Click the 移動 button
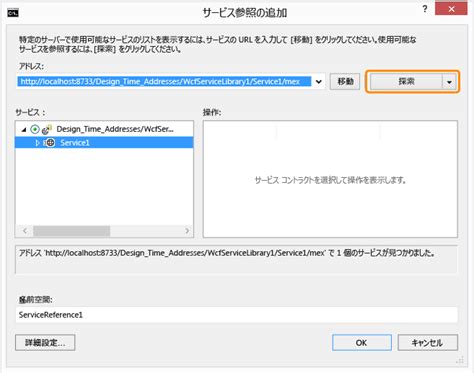474x373 pixels. (345, 82)
